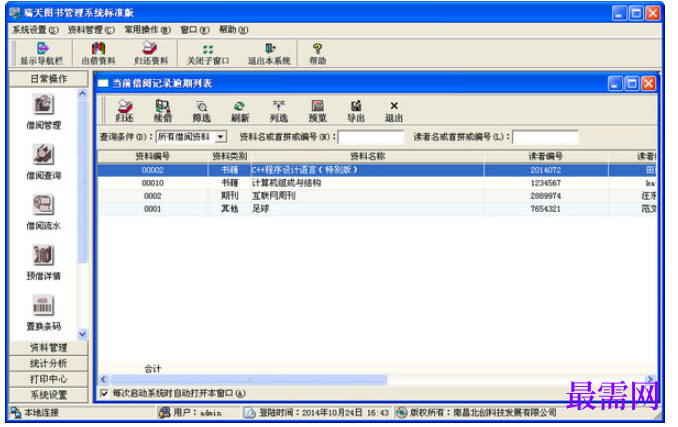
Task: Click material number 00010 cell
Action: pyautogui.click(x=153, y=183)
